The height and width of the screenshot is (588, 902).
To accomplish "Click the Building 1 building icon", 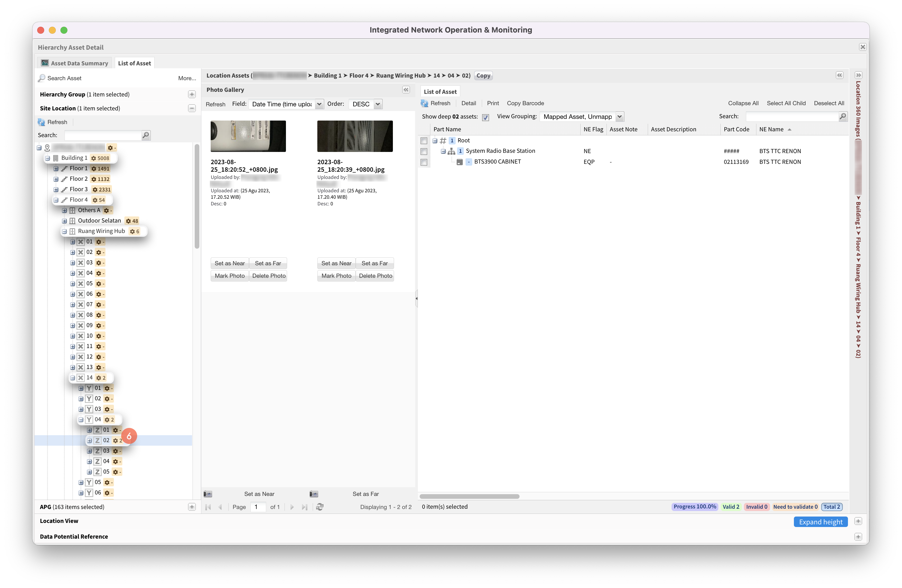I will (56, 158).
